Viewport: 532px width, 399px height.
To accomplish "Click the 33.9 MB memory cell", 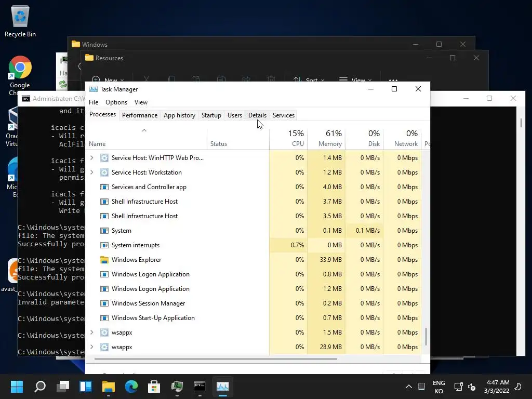I will tap(326, 260).
